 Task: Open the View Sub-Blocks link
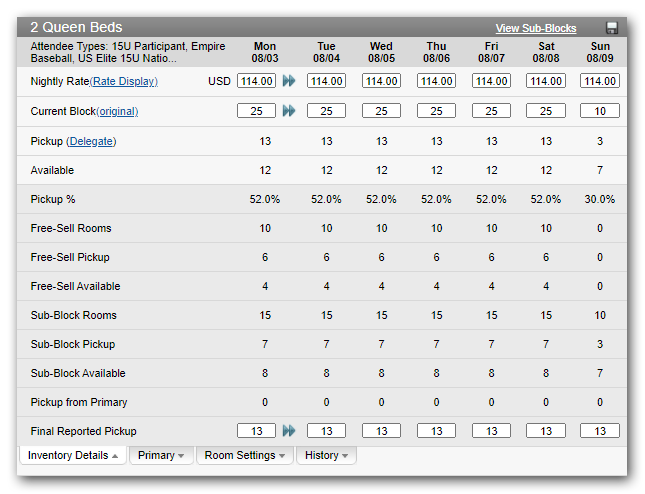pos(536,28)
